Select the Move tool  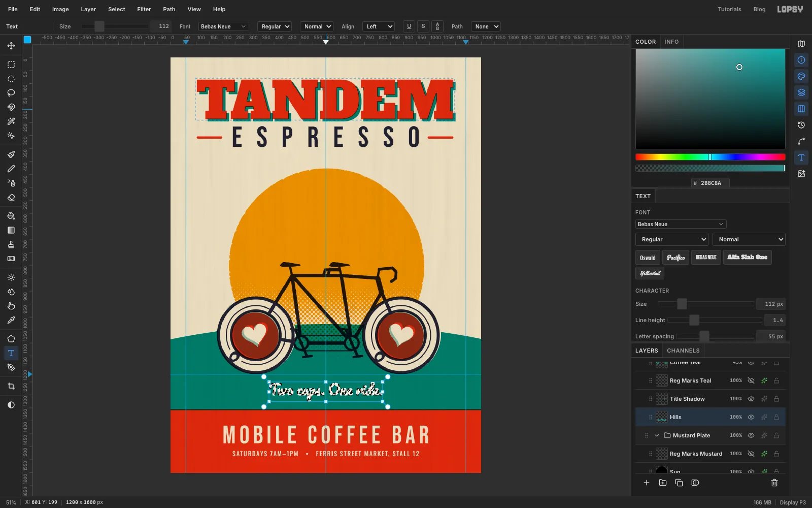point(11,46)
